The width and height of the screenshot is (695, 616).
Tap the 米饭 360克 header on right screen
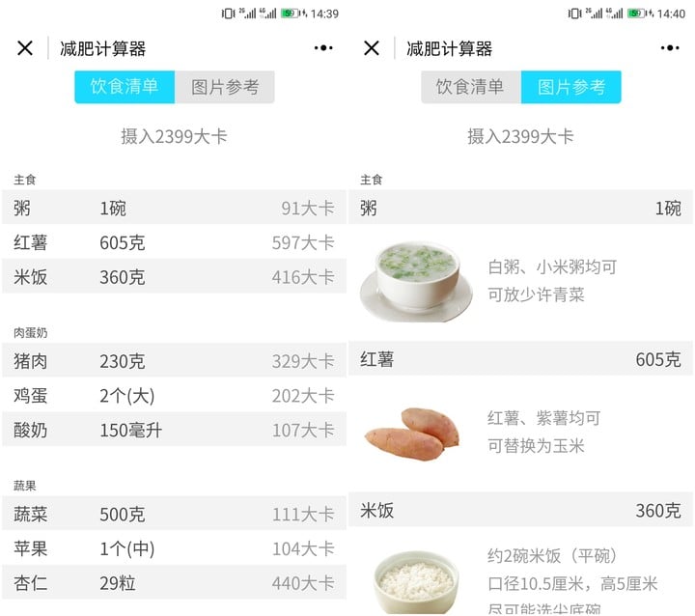pyautogui.click(x=521, y=511)
